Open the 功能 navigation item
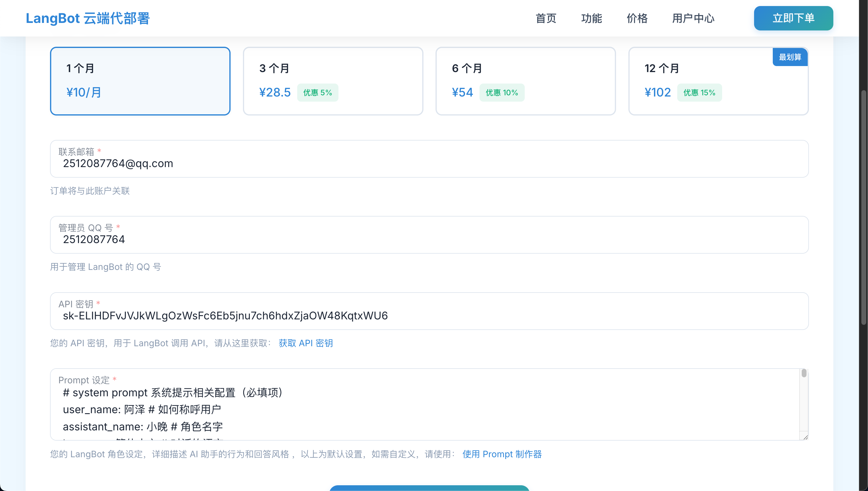 [591, 18]
